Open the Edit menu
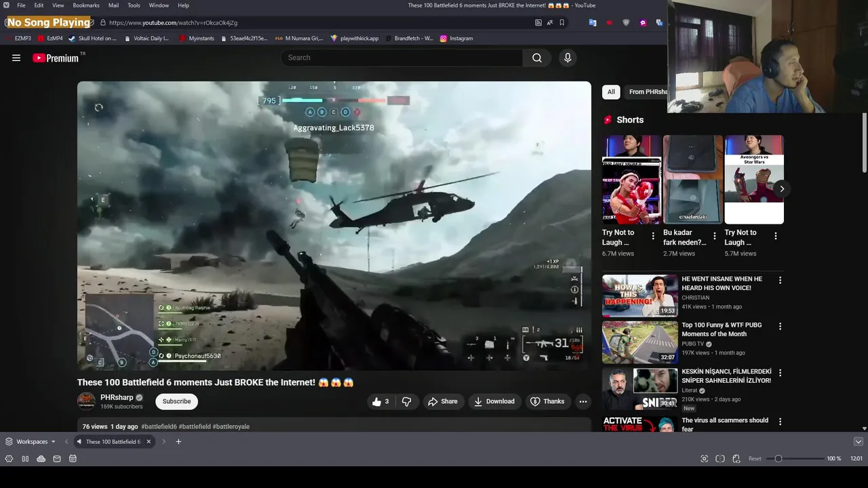The height and width of the screenshot is (488, 868). pos(39,5)
